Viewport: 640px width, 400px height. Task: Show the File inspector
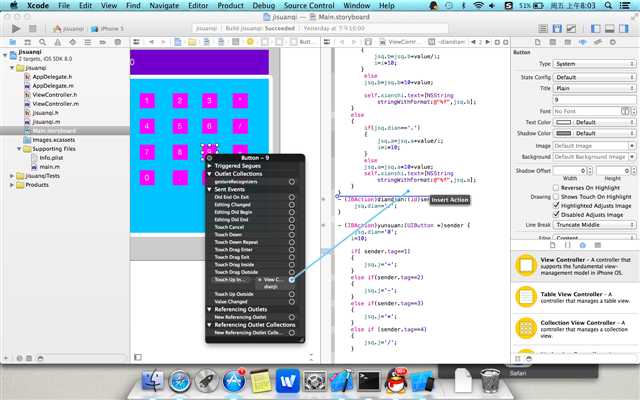[538, 42]
